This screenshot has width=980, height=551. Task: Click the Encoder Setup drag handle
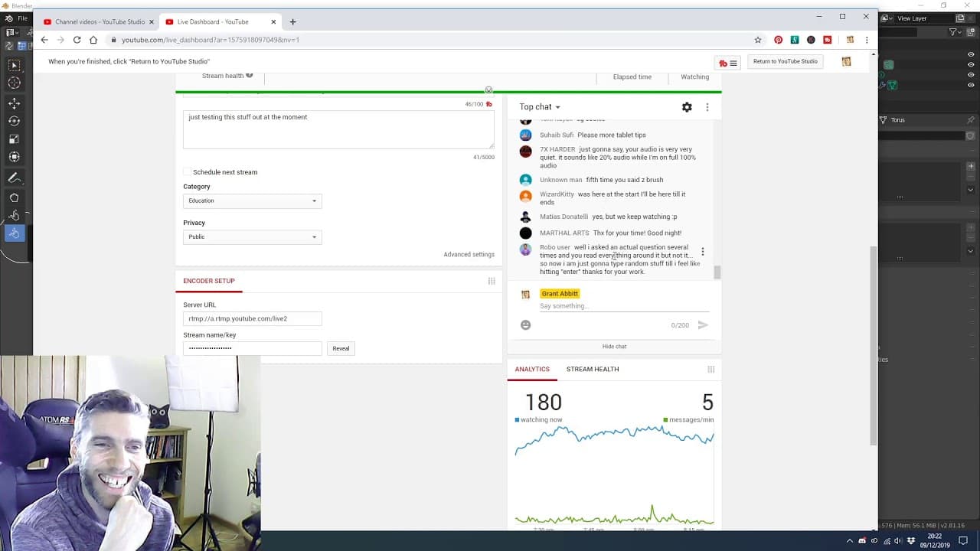point(492,281)
